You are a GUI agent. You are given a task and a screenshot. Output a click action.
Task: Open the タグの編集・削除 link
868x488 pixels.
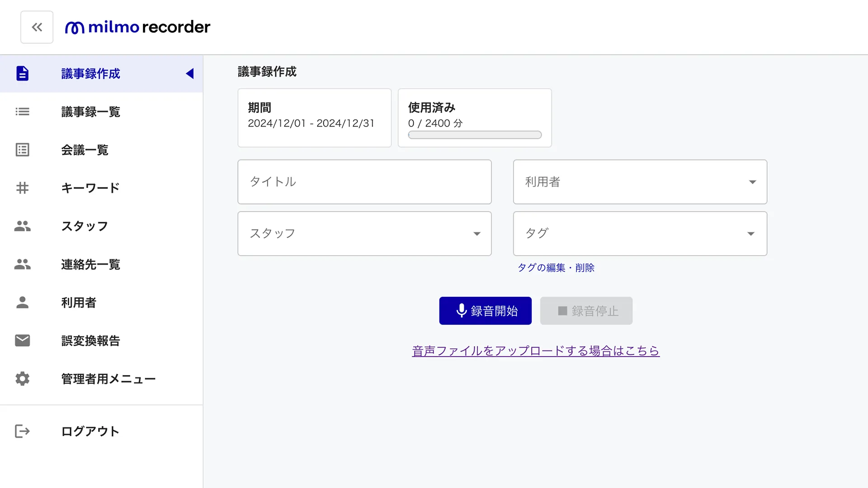556,268
